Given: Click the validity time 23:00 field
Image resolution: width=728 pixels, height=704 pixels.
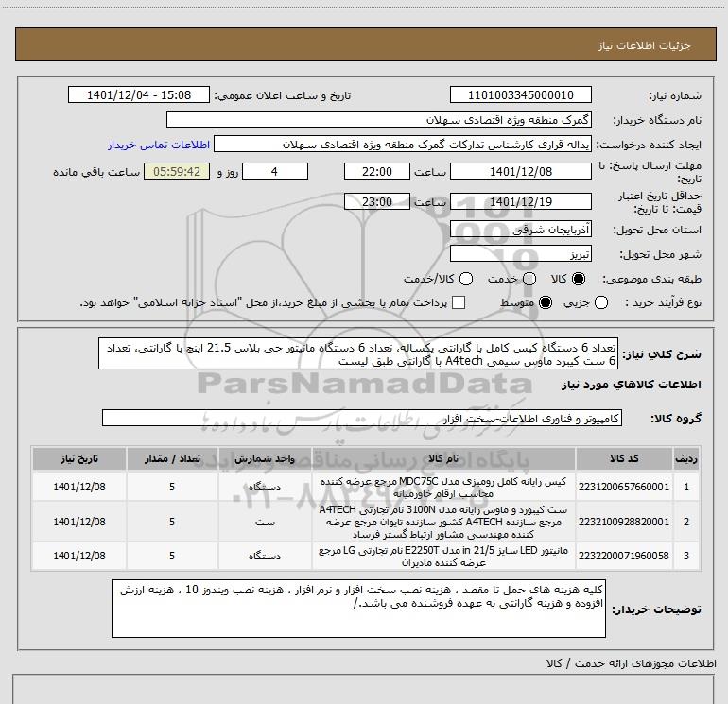Looking at the screenshot, I should 377,201.
